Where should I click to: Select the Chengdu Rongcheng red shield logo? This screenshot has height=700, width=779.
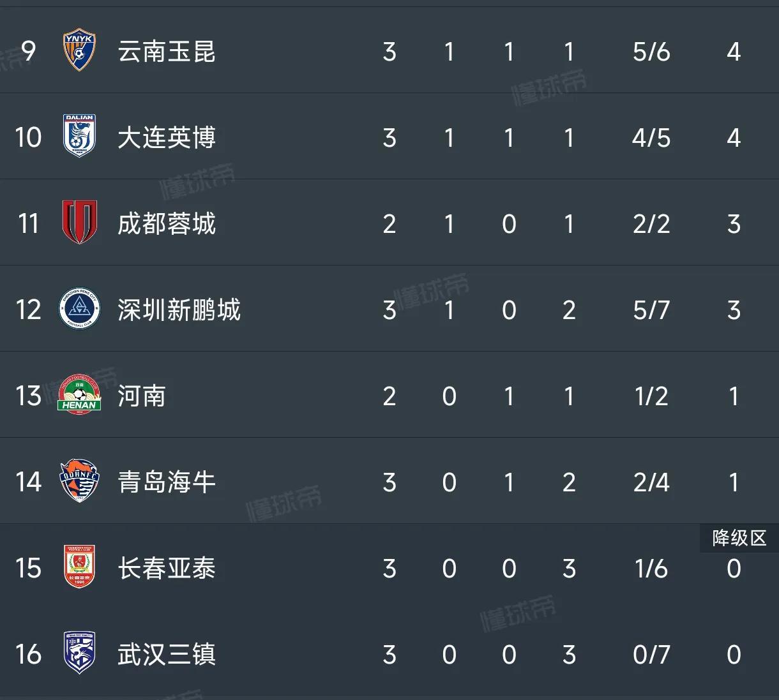79,222
